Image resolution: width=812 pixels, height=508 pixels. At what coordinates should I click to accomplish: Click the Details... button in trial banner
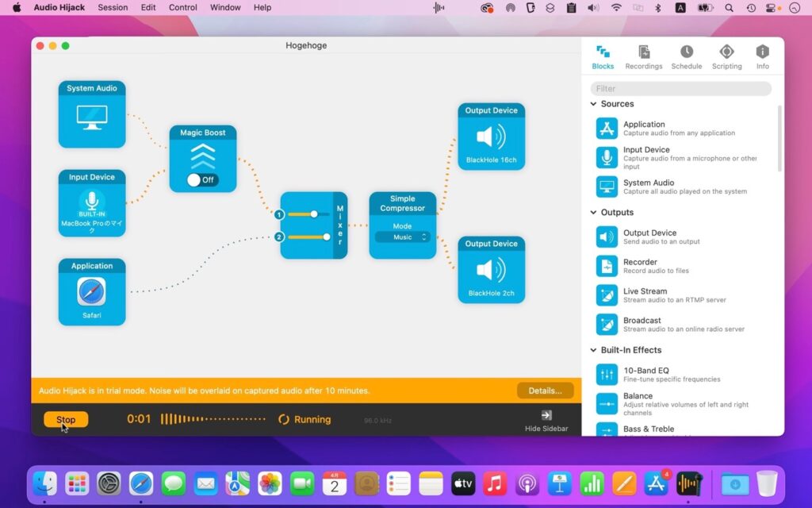545,391
